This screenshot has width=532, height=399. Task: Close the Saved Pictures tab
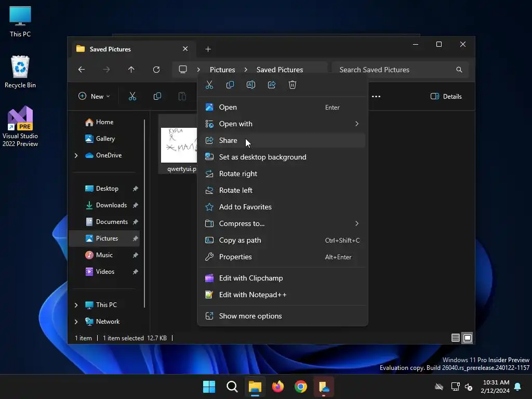coord(185,49)
